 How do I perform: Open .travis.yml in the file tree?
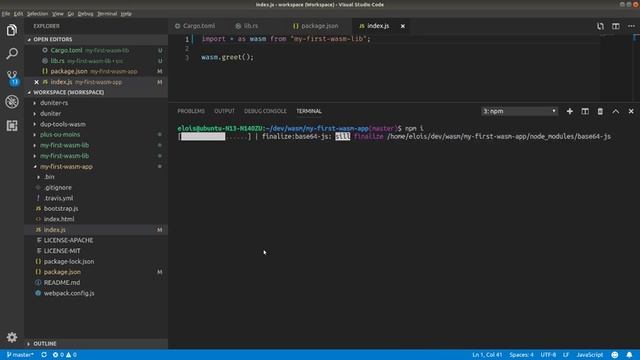58,198
